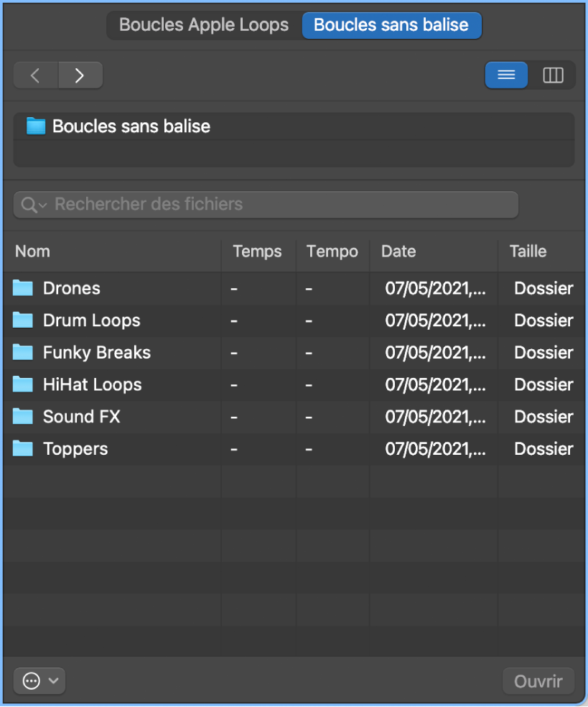Select the Boucles sans balise tab
588x707 pixels.
(x=391, y=25)
